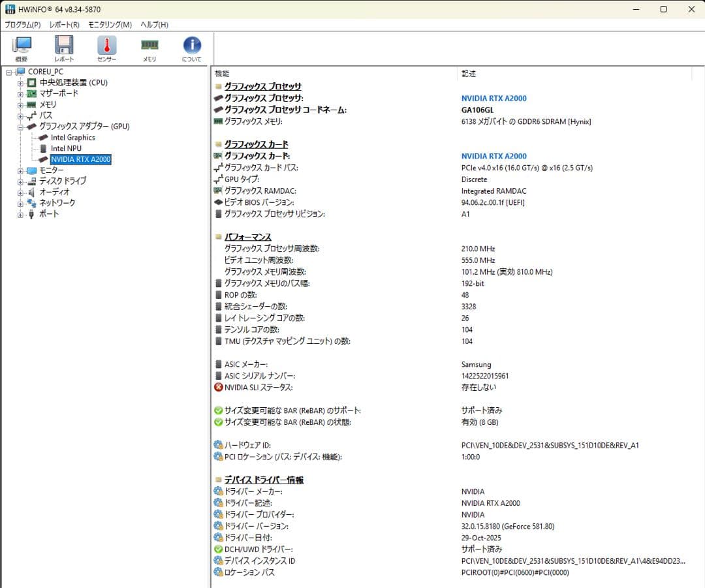The width and height of the screenshot is (705, 588).
Task: Click NVIDIA RTX A2000 under グラフィックス カード
Action: click(493, 156)
